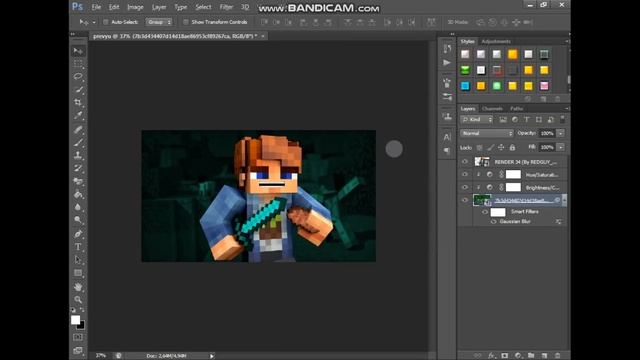This screenshot has width=640, height=360.
Task: Select the Hue/Saturation layer name
Action: [x=542, y=175]
